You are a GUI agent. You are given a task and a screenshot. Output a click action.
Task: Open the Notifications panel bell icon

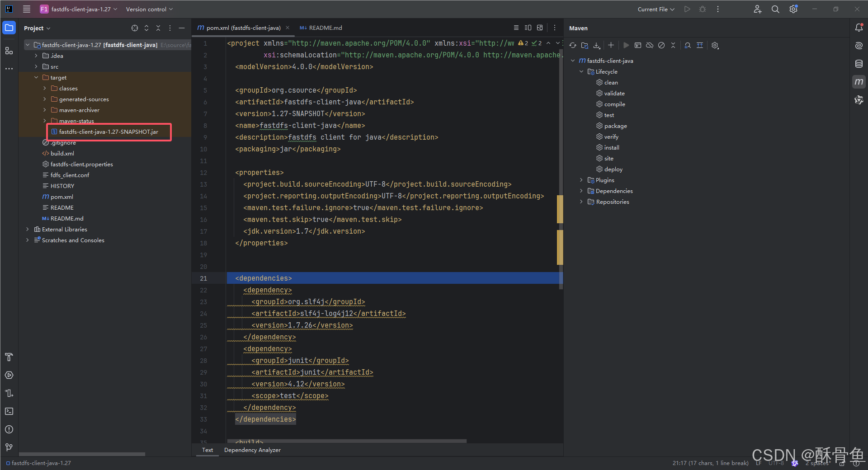(x=859, y=28)
